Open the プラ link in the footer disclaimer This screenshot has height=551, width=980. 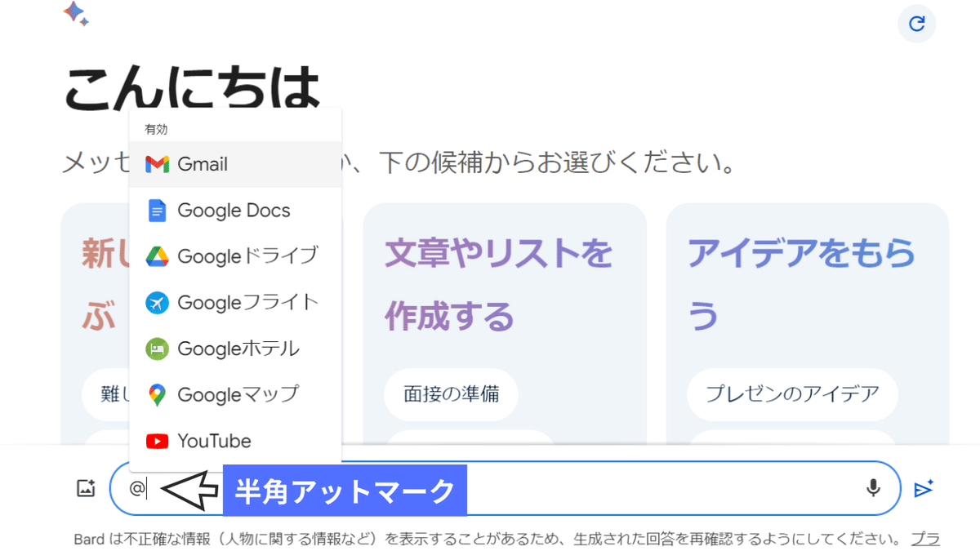point(925,539)
